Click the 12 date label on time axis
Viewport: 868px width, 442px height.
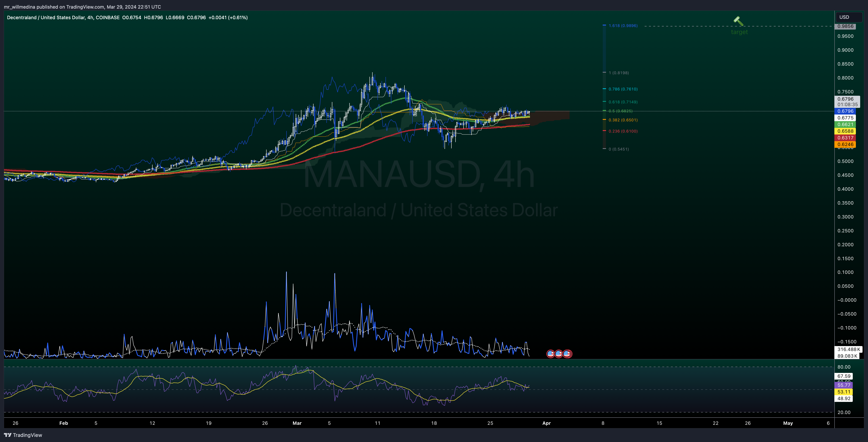tap(152, 423)
